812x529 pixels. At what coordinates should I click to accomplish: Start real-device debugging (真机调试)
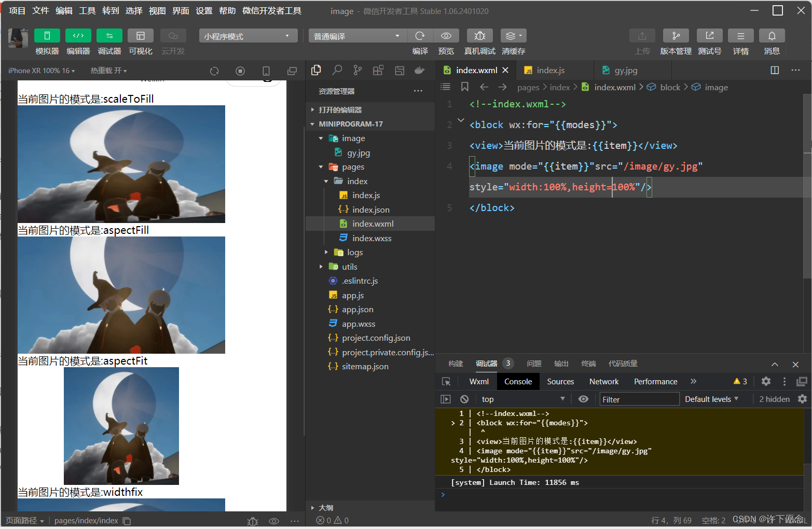pos(480,36)
